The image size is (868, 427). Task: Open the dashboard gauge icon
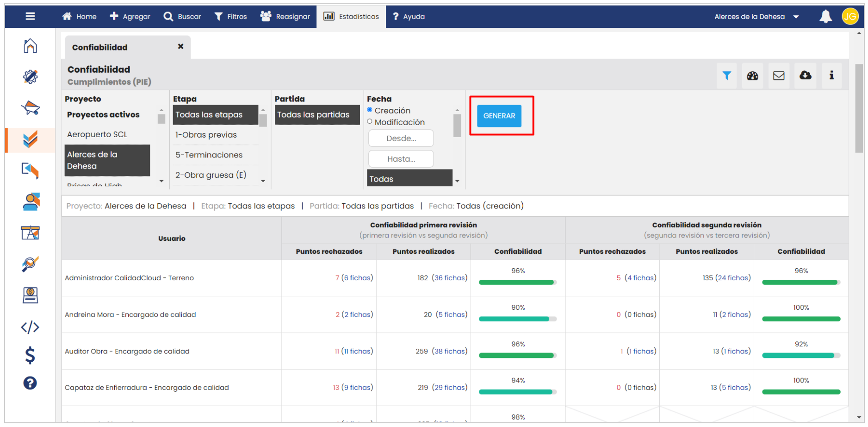pos(752,75)
